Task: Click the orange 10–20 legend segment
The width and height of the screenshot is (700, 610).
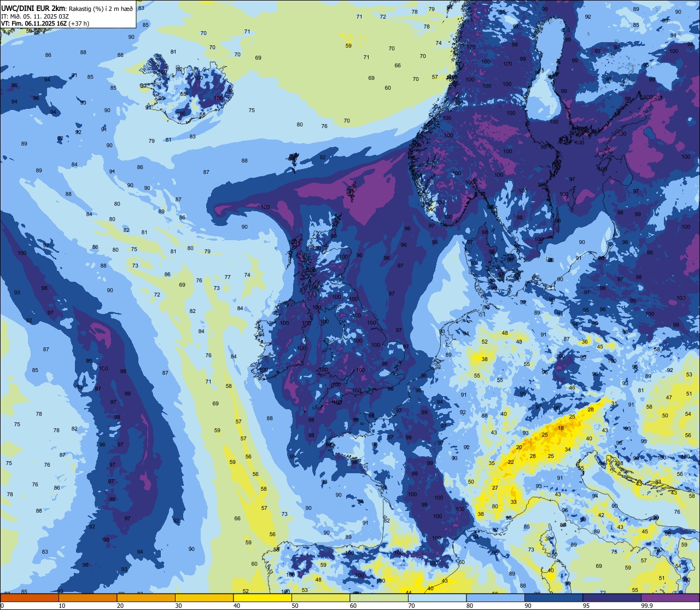Action: point(87,597)
